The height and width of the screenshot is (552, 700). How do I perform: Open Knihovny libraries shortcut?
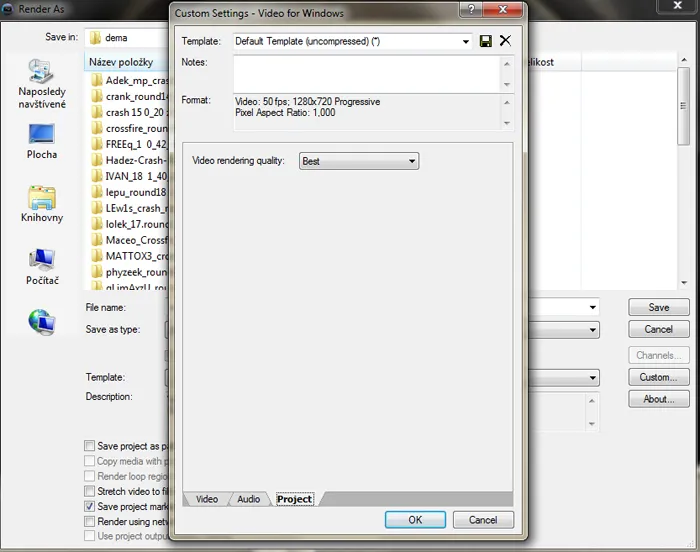42,203
